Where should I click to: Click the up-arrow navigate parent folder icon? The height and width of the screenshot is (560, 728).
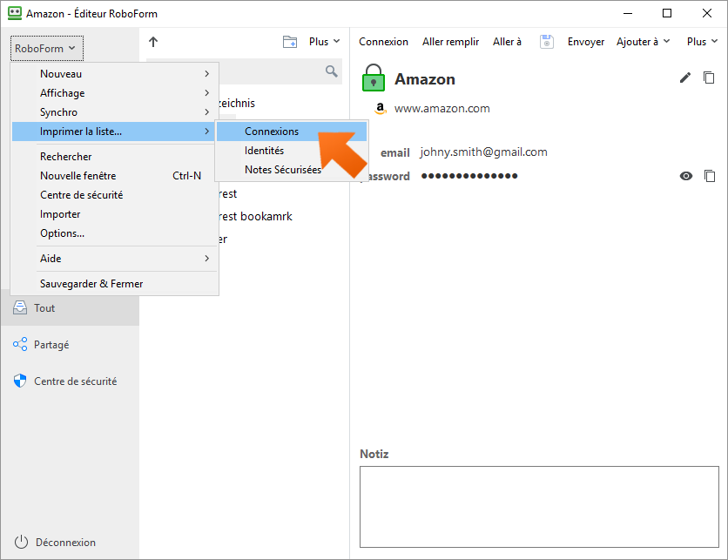click(153, 42)
